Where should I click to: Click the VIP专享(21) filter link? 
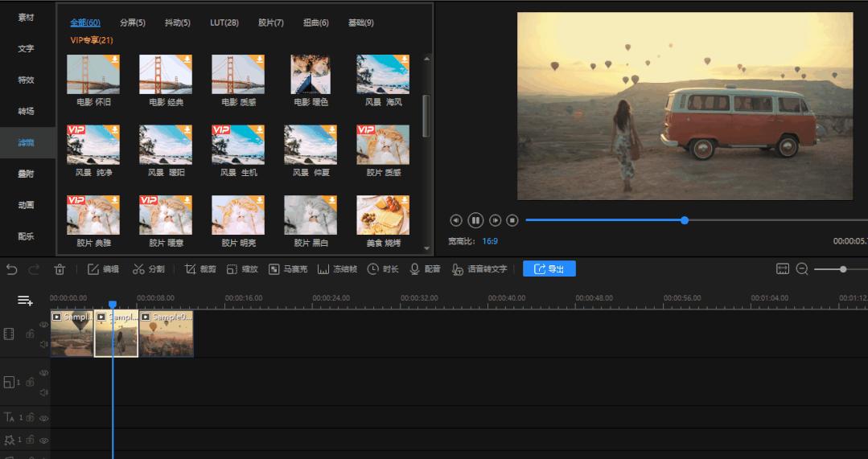92,40
